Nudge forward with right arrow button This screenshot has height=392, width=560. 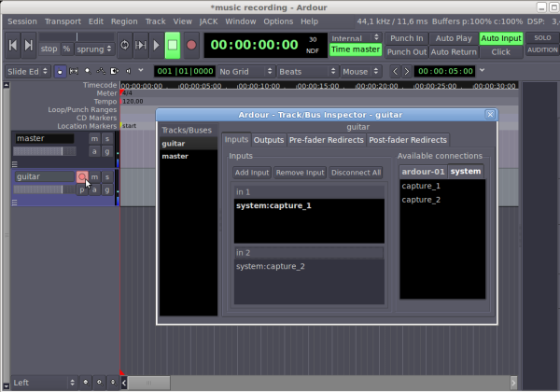point(406,72)
